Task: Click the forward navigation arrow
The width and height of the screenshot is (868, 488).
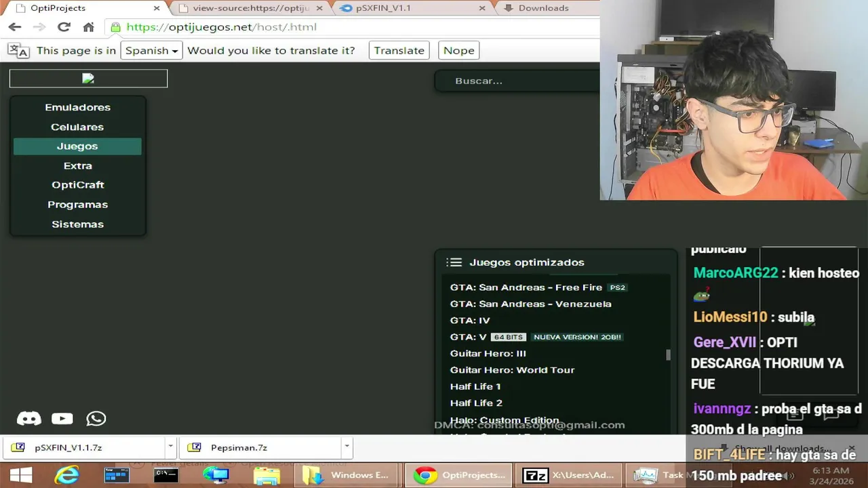Action: pyautogui.click(x=39, y=27)
